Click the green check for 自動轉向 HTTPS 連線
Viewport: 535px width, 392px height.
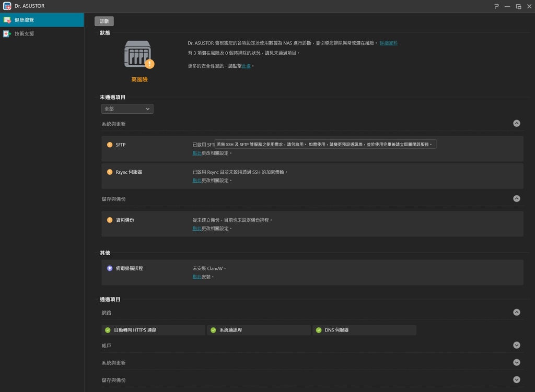(x=108, y=330)
